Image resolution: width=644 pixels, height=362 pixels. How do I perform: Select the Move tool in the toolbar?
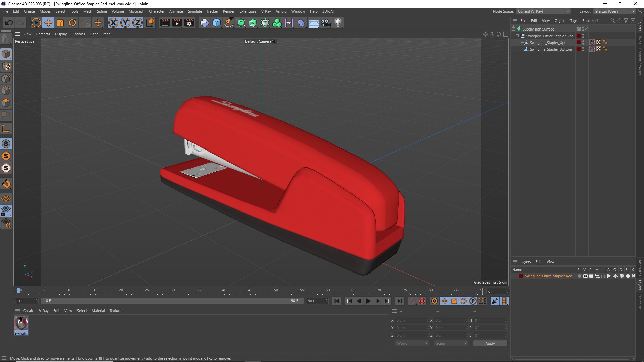[48, 23]
